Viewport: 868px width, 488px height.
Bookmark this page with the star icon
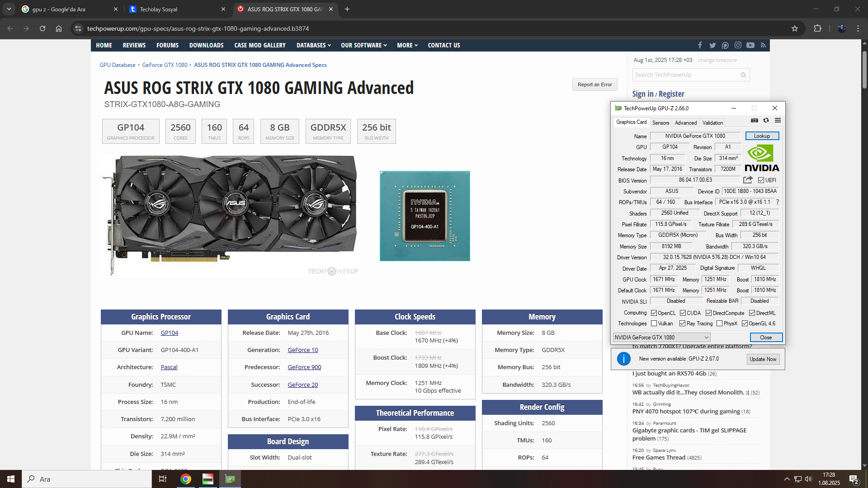tap(795, 28)
